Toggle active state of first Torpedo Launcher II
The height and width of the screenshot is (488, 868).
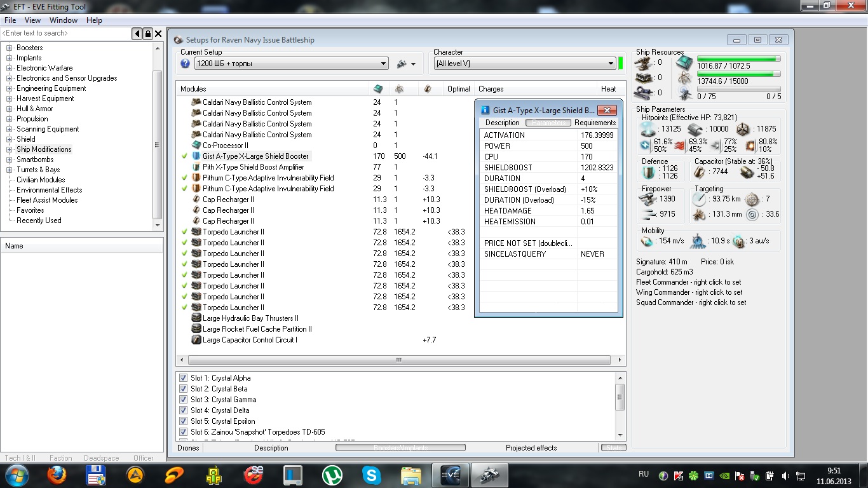coord(184,232)
